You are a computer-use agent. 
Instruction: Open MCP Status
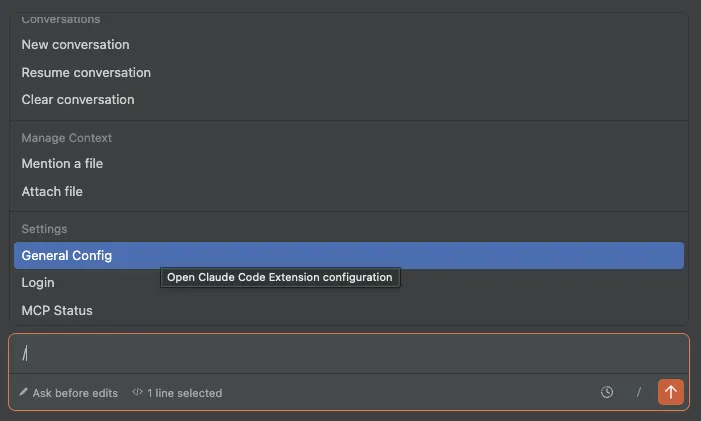(57, 311)
